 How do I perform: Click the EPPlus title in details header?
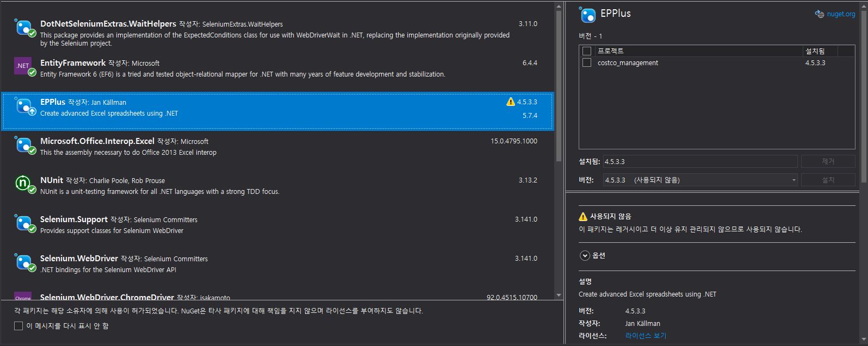click(616, 14)
